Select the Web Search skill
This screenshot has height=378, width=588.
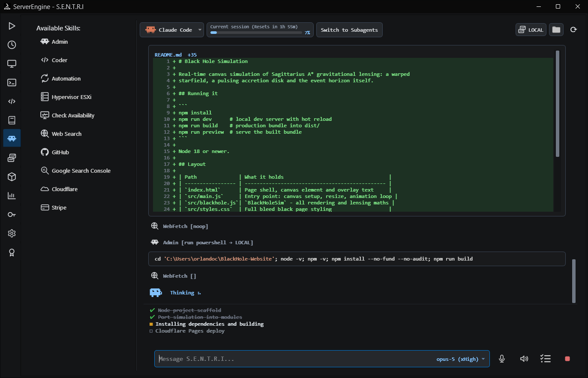(61, 134)
